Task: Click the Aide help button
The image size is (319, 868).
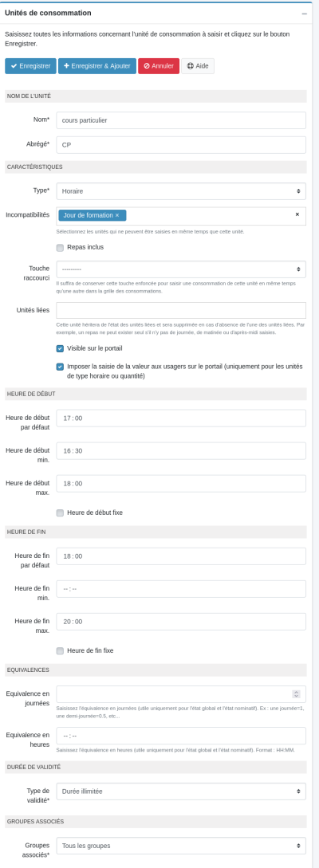Action: tap(197, 66)
